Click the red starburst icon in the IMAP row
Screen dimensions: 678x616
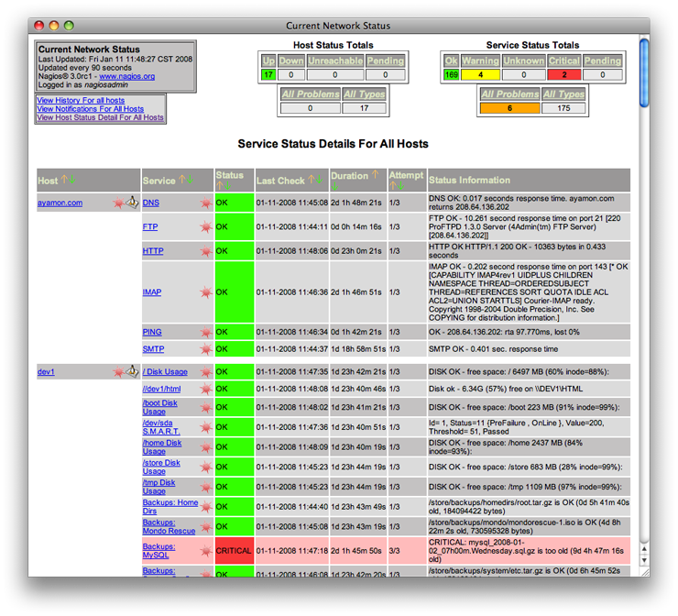pyautogui.click(x=205, y=292)
